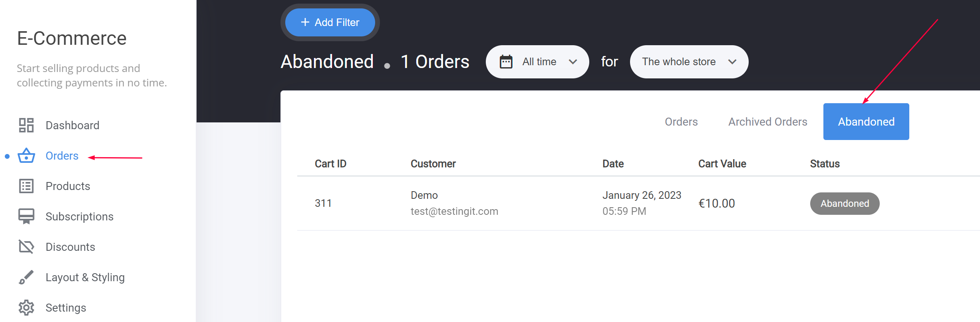Click the Orders basket icon
Screen dimensions: 980x322
pyautogui.click(x=26, y=156)
